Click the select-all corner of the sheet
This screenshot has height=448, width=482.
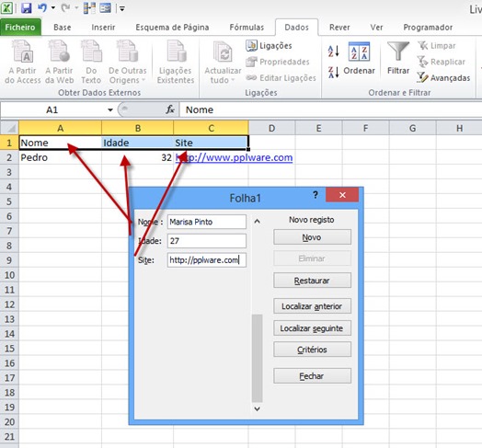9,128
